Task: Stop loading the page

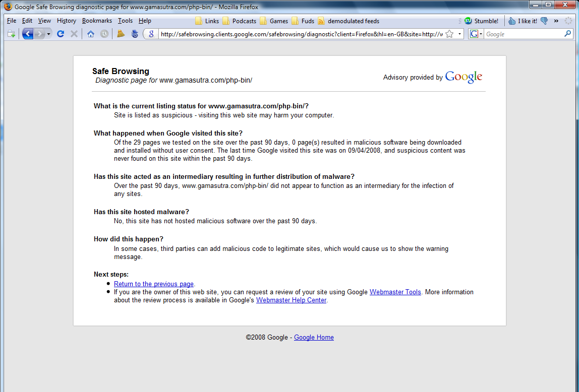Action: tap(74, 34)
